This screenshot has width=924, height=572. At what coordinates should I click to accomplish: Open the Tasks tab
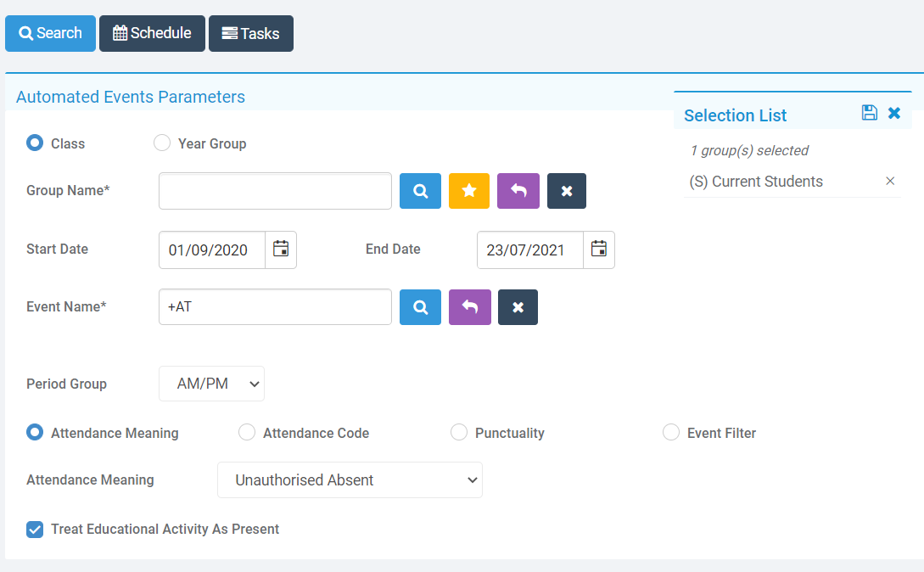[x=251, y=33]
